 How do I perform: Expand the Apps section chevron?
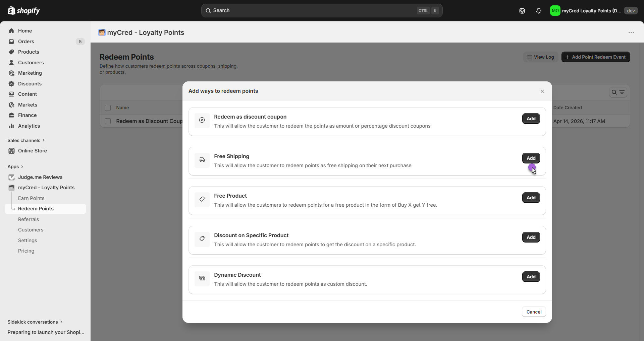click(22, 166)
